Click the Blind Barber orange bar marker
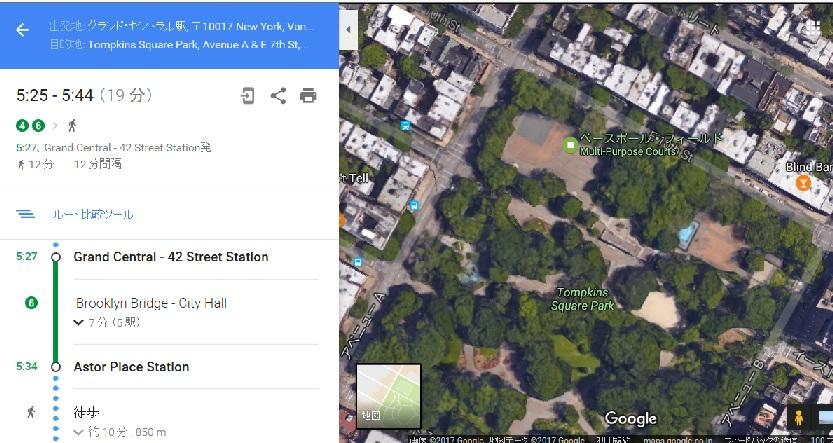 [x=803, y=183]
